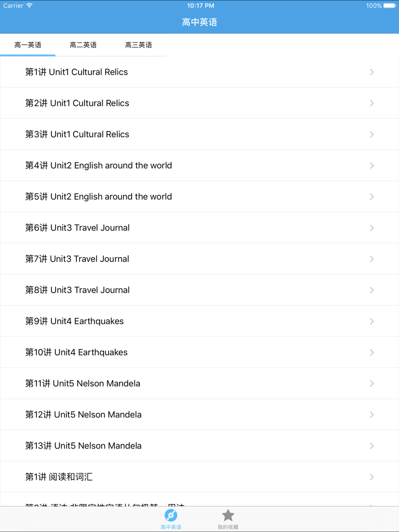Select the 高一英语 tab
This screenshot has height=532, width=399.
pos(28,45)
